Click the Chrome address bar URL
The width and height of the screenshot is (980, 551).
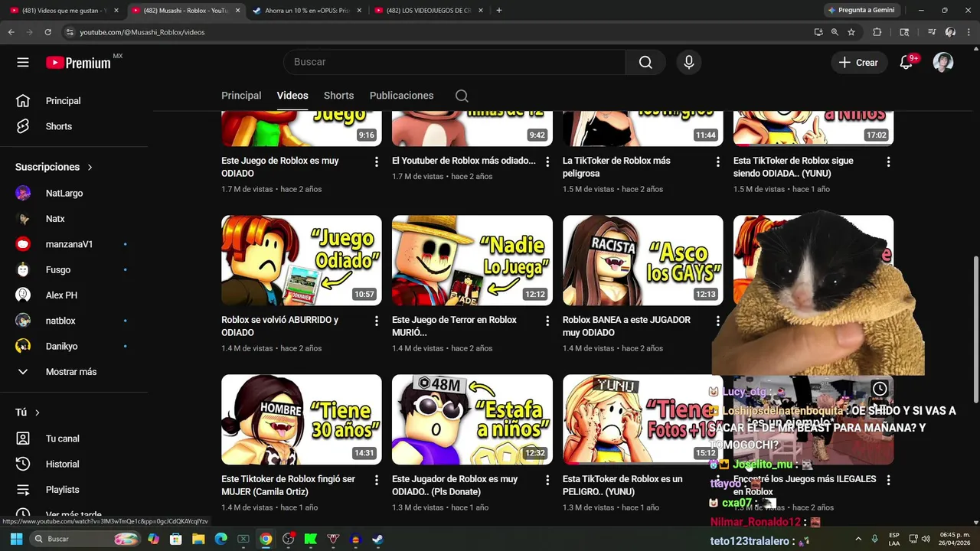coord(142,32)
